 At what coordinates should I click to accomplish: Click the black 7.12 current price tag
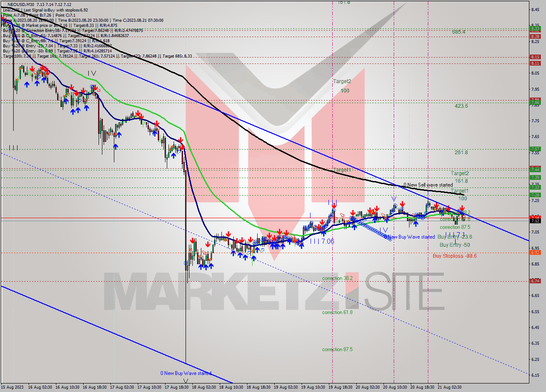[535, 221]
